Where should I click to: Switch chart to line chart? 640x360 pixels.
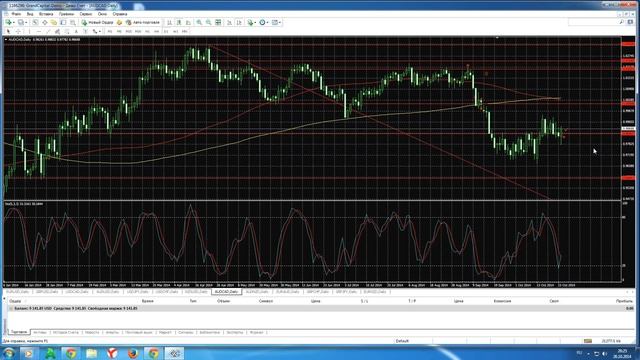188,22
